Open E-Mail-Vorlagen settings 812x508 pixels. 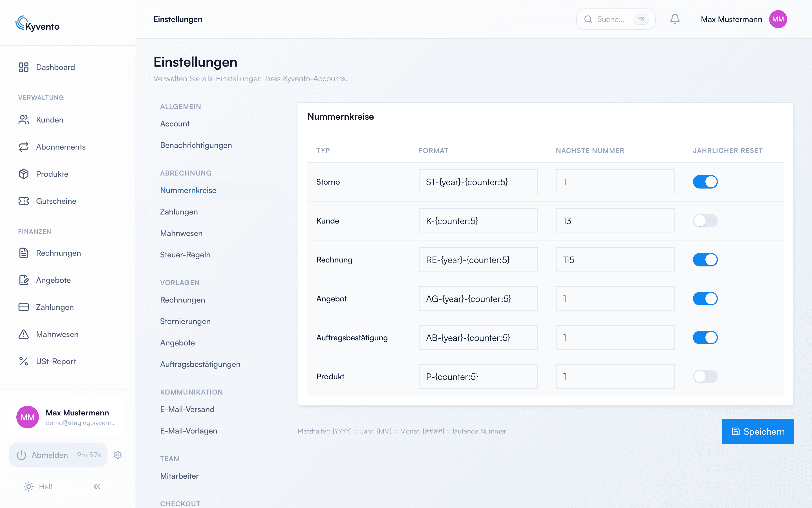coord(189,431)
